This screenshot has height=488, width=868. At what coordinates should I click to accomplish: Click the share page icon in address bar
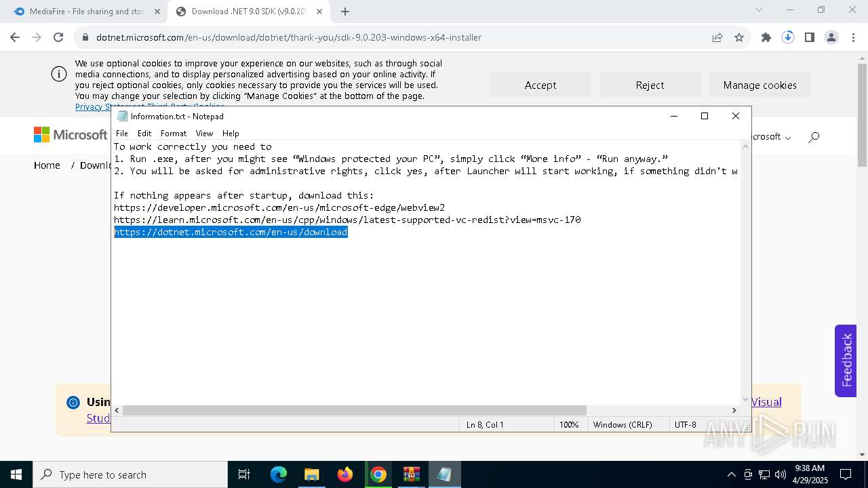pyautogui.click(x=717, y=38)
